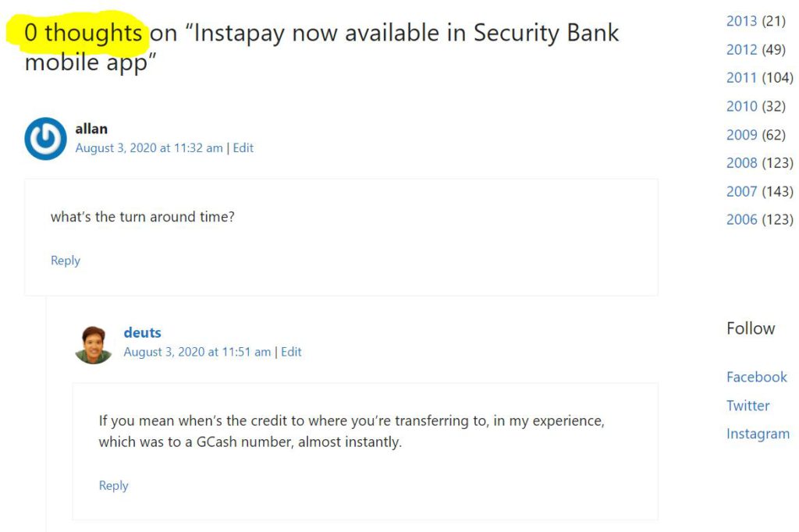
Task: Open allan's commenter name link
Action: coord(91,129)
